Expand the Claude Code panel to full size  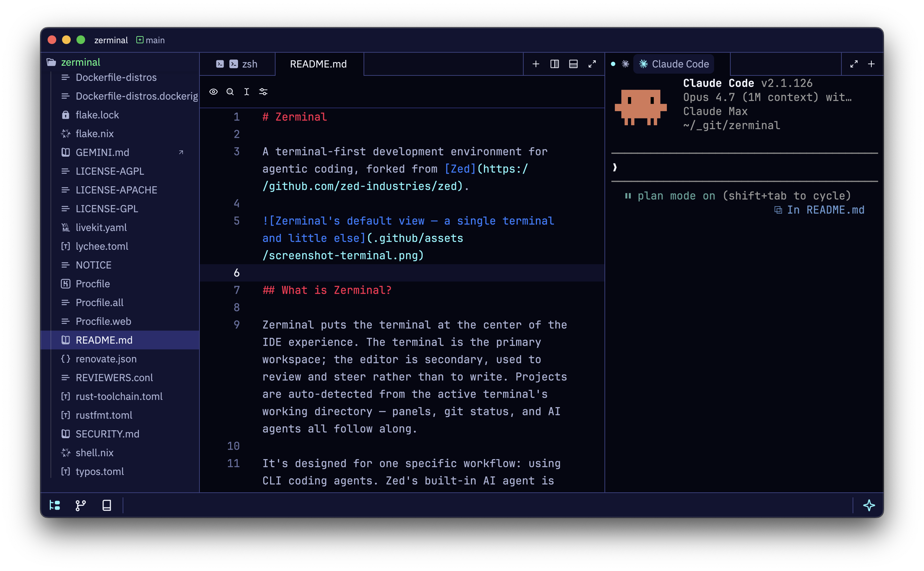(x=854, y=64)
